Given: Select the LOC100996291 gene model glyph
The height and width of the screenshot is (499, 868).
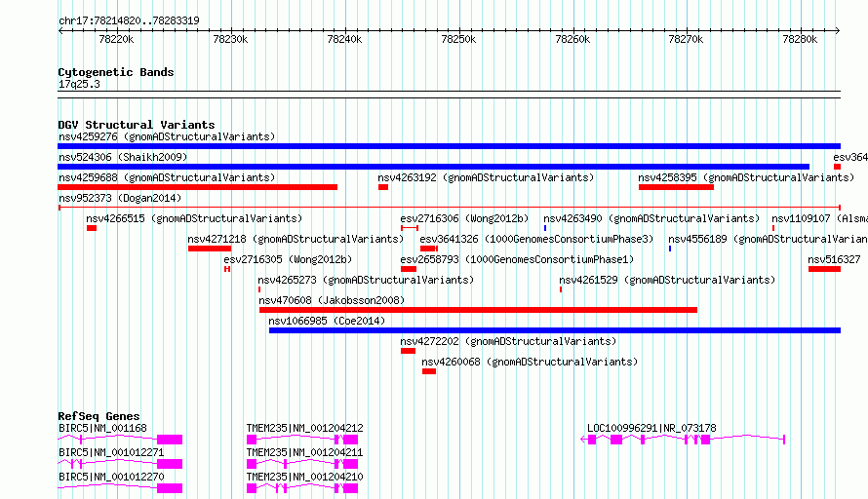Looking at the screenshot, I should pos(683,440).
